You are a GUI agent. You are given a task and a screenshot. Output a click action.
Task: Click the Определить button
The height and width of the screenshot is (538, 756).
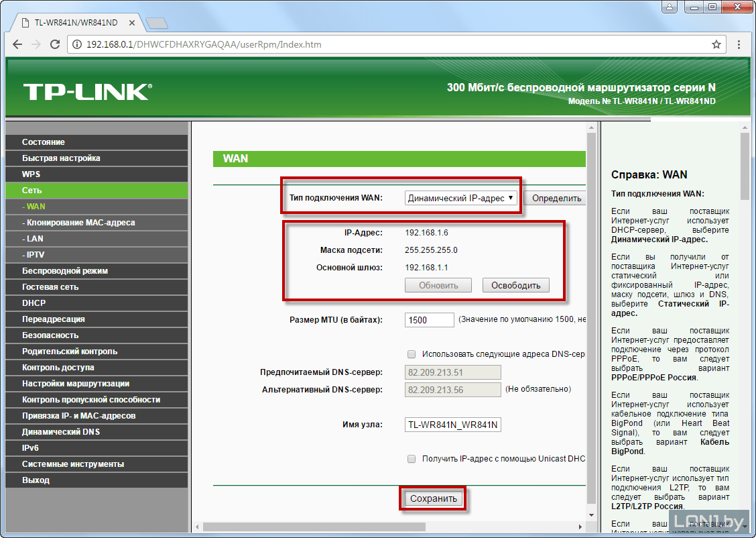click(x=554, y=198)
